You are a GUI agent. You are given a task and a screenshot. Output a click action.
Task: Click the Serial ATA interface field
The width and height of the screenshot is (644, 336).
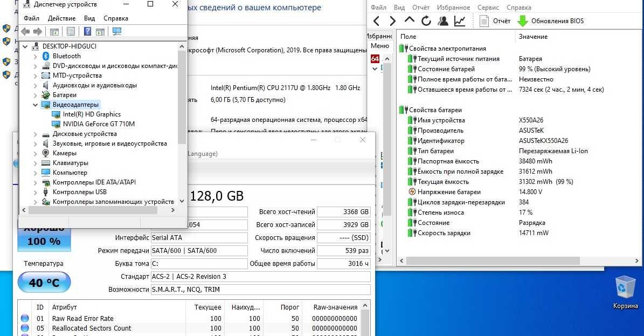click(x=199, y=238)
